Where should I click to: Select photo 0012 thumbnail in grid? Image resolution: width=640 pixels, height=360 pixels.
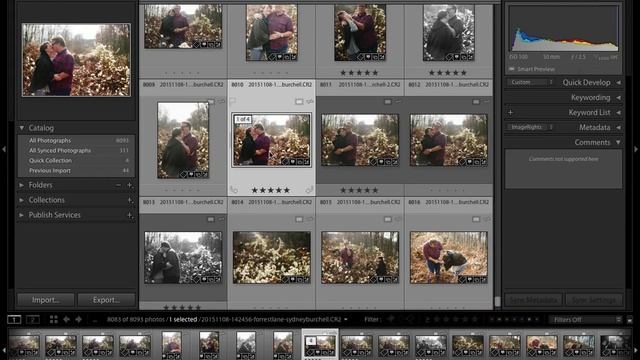(x=449, y=140)
